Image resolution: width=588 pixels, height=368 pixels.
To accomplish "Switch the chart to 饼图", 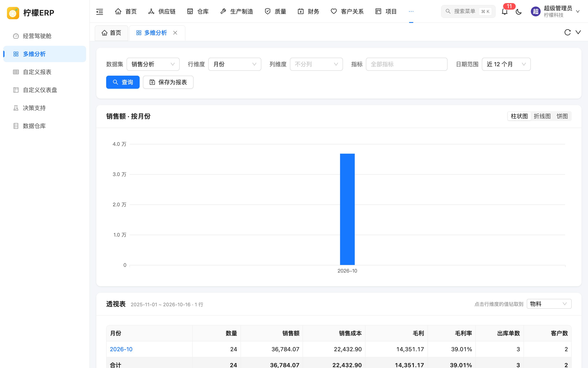I will click(x=562, y=116).
